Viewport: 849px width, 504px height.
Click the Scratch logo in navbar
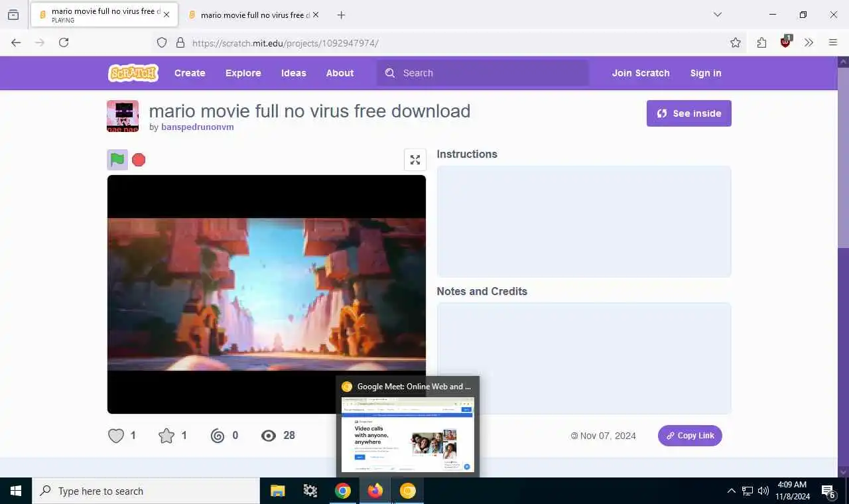(133, 73)
